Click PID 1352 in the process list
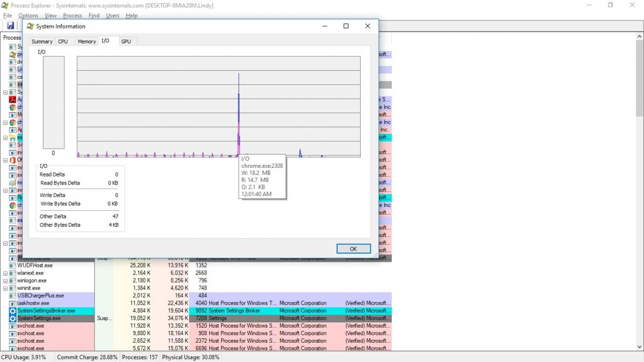 201,265
